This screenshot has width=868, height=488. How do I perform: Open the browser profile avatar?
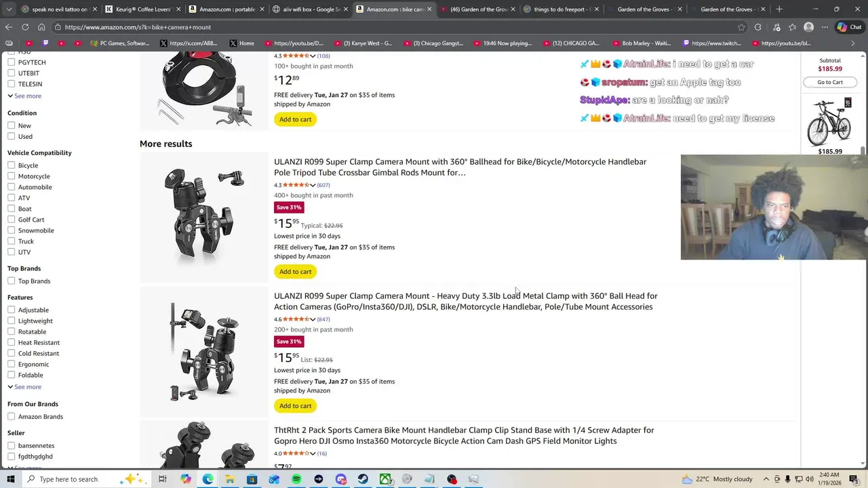808,27
